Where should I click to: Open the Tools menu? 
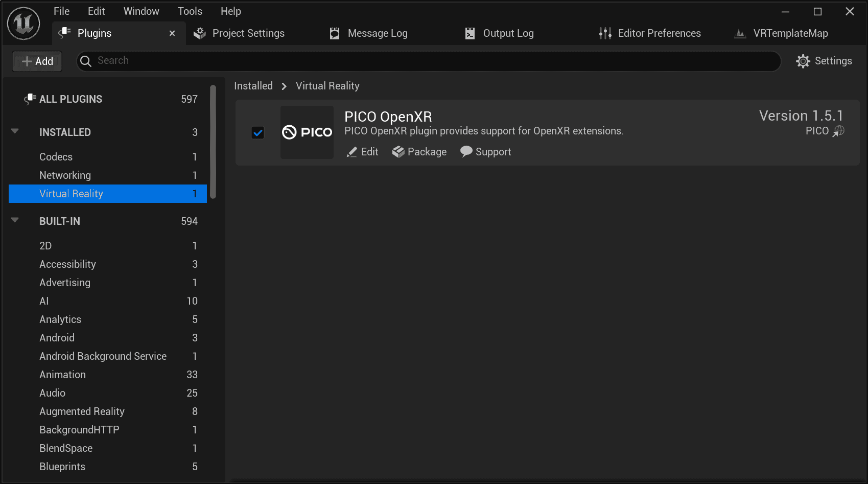coord(190,11)
